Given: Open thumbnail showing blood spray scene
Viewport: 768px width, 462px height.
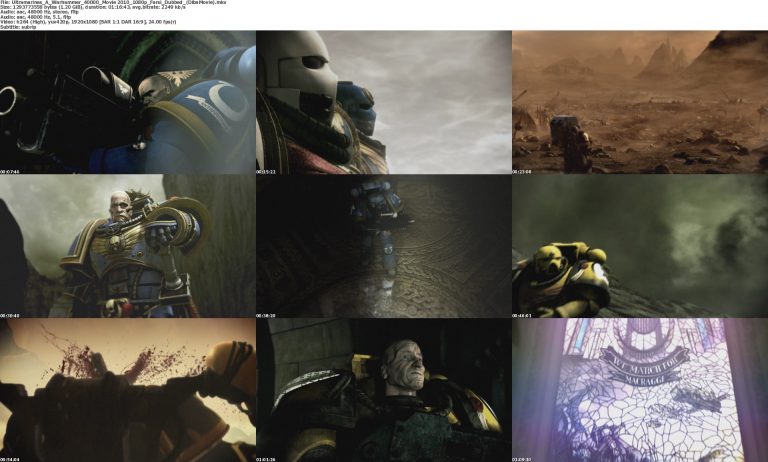Looking at the screenshot, I should pyautogui.click(x=127, y=390).
